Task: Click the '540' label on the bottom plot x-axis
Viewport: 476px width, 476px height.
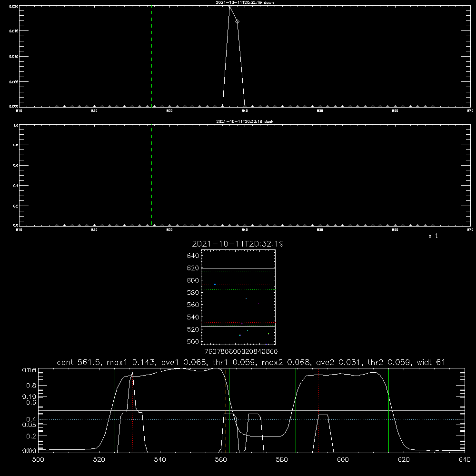Action: (x=160, y=460)
